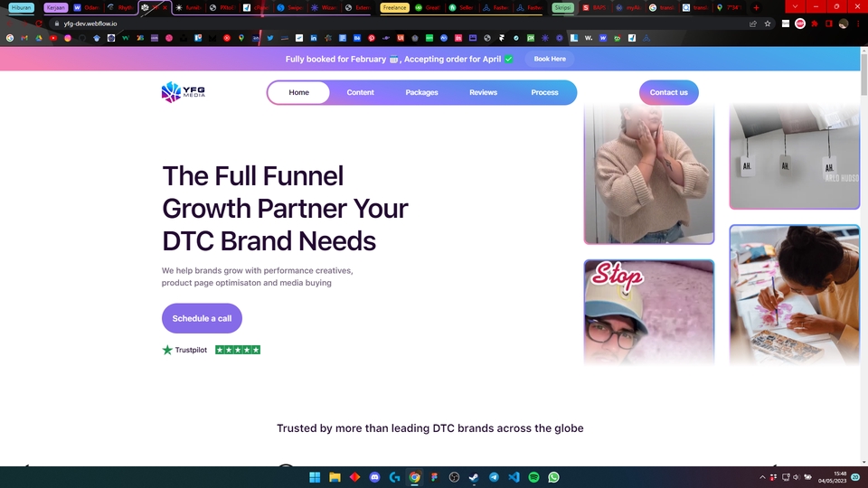The width and height of the screenshot is (868, 488).
Task: Toggle the Kerjaan tab group
Action: click(55, 8)
